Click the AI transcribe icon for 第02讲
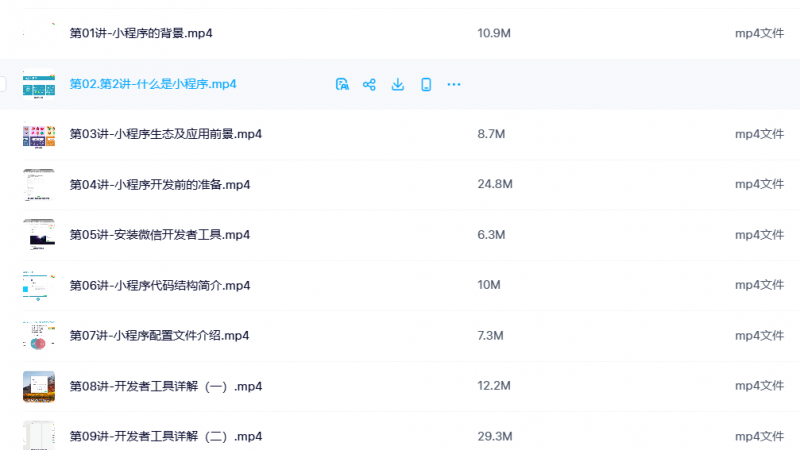The width and height of the screenshot is (800, 450). (342, 85)
